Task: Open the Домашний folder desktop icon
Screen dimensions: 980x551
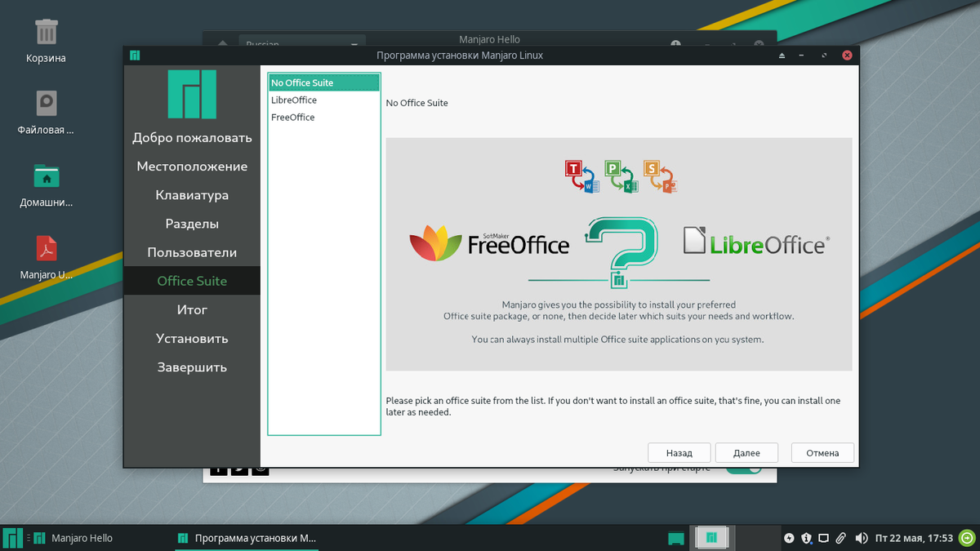Action: [x=46, y=185]
